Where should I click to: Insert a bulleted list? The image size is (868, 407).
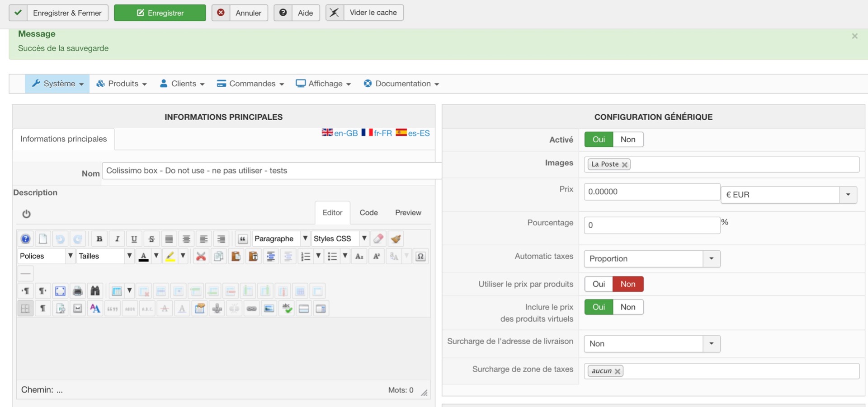coord(332,257)
